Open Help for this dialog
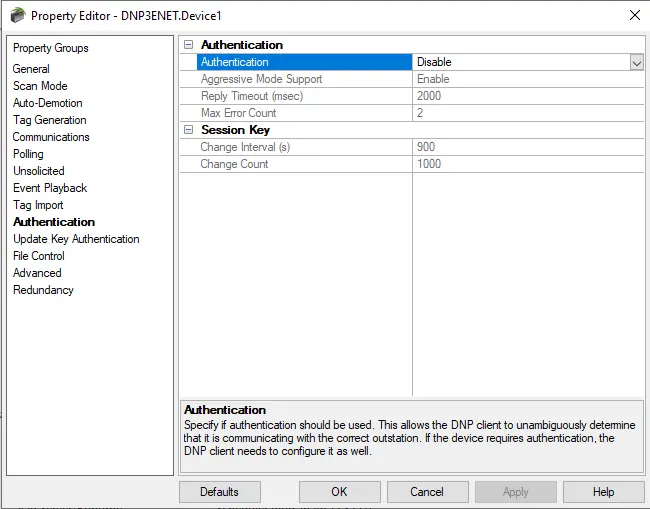 tap(604, 492)
